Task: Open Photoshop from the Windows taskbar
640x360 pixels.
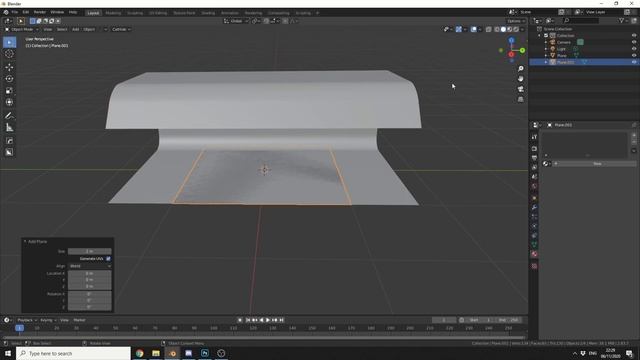Action: (x=205, y=353)
